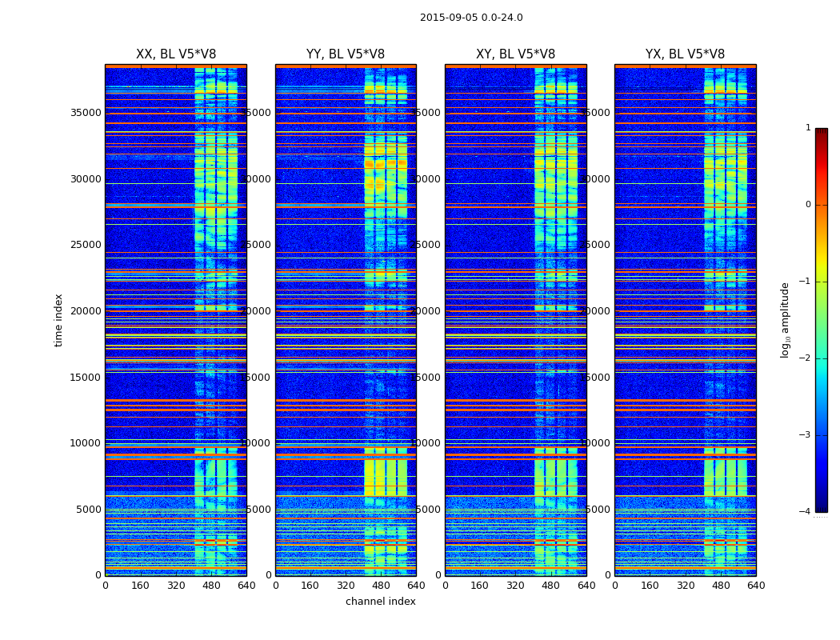Click y-axis tick "10000" beside XX panel
Viewport: 840px width, 640px height.
86,443
